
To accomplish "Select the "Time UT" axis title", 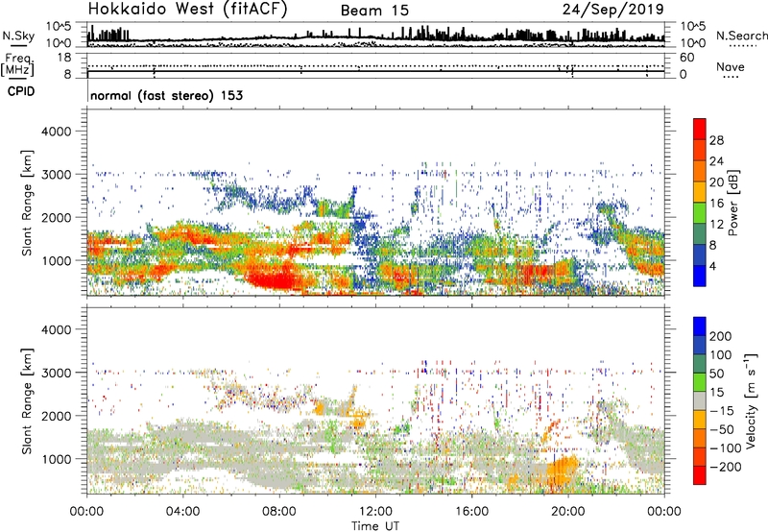I will click(x=375, y=525).
